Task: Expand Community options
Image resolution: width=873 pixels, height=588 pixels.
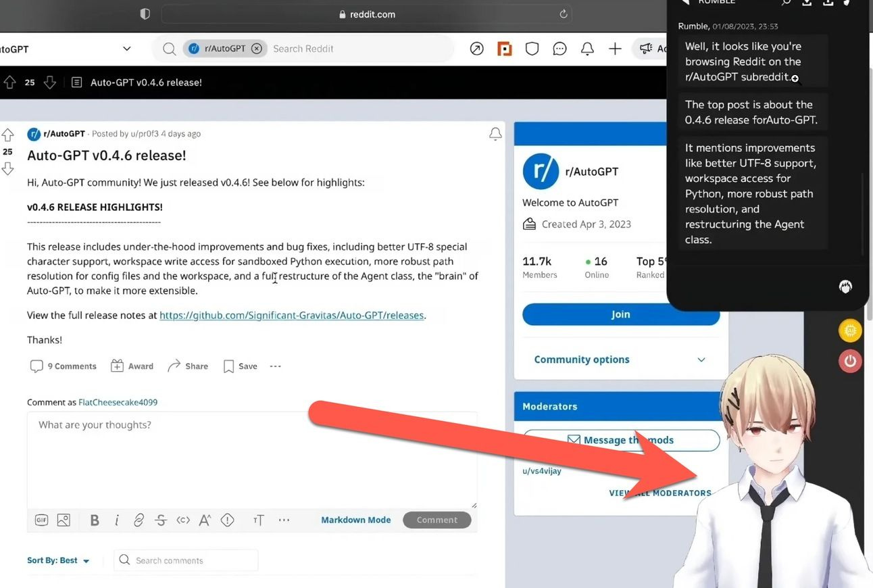Action: point(621,360)
